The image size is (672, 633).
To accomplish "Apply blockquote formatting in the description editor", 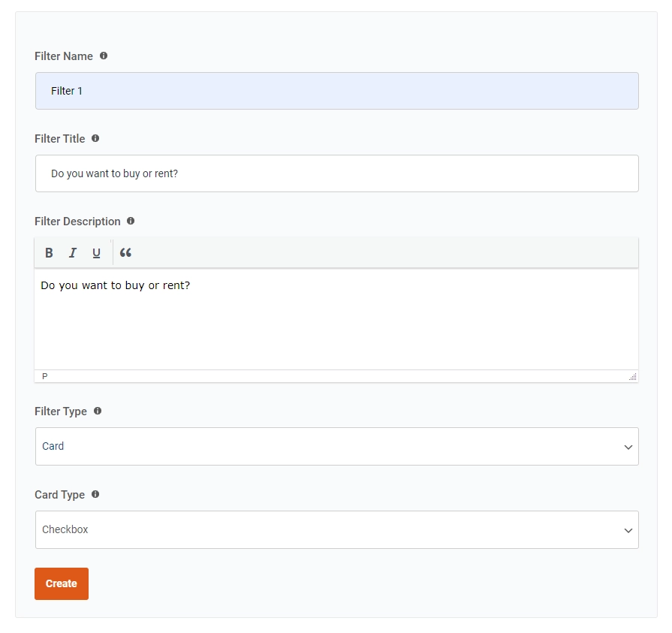I will [125, 252].
